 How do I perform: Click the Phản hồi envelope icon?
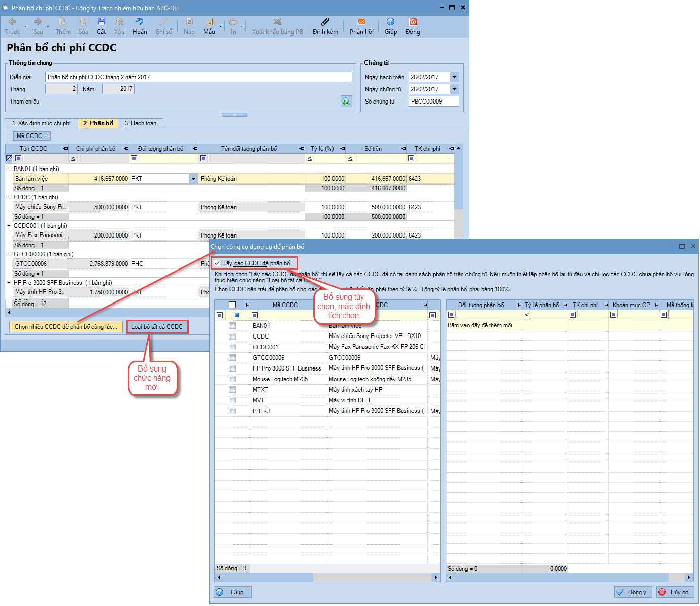[361, 22]
